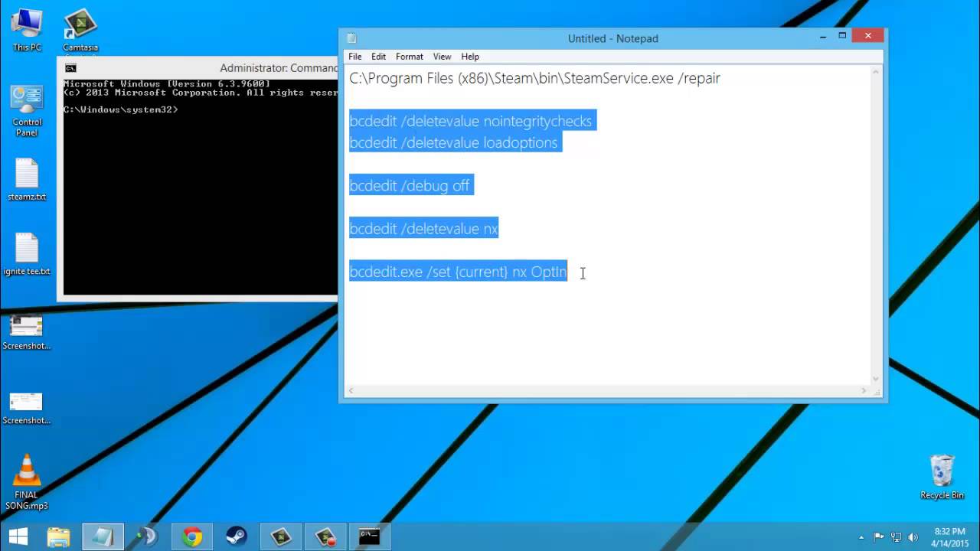Screen dimensions: 980x551
Task: Show hidden system tray icons
Action: [861, 537]
